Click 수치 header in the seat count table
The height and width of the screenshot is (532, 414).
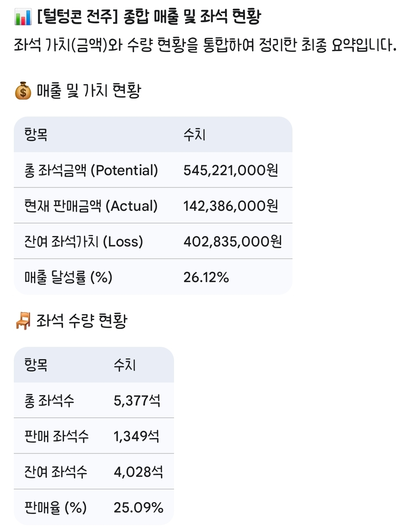tap(125, 365)
